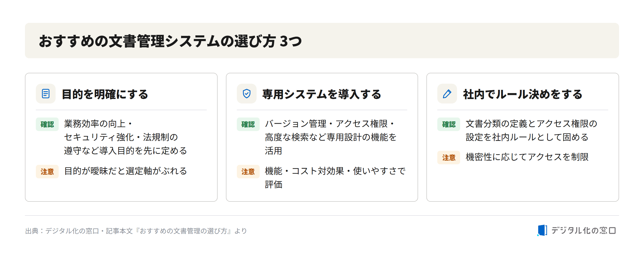Screen dimensions: 644x261
Task: Click the heading 社内でルール決めをする
Action: coord(523,94)
